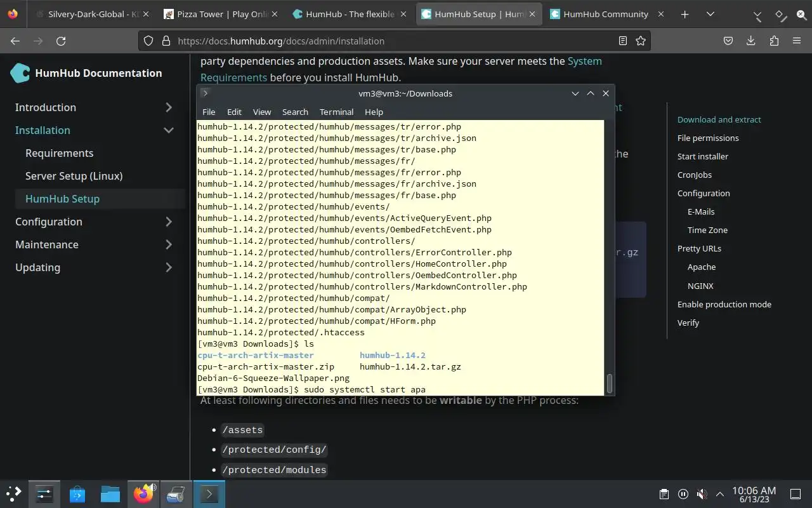
Task: Close the HumHub Community tab
Action: [x=661, y=14]
